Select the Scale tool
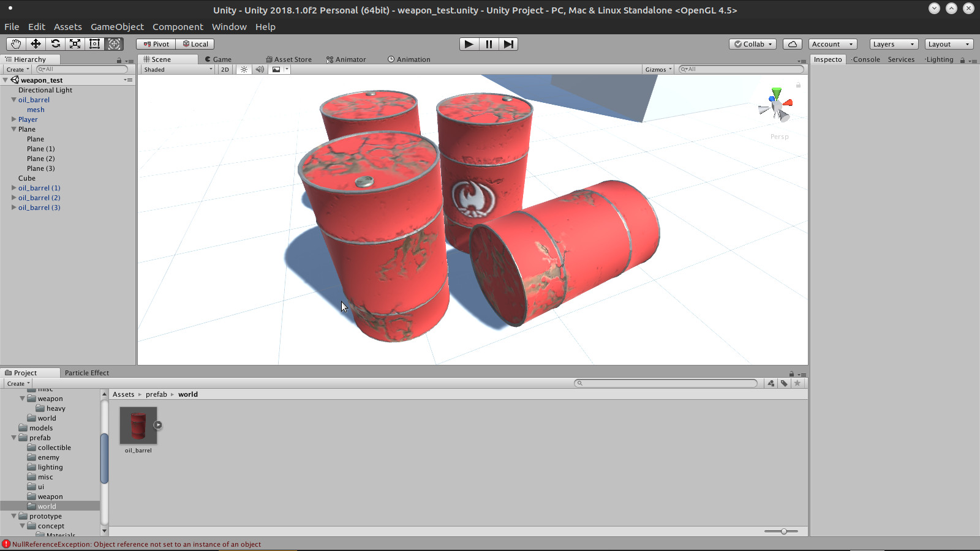Image resolution: width=980 pixels, height=551 pixels. click(x=75, y=44)
